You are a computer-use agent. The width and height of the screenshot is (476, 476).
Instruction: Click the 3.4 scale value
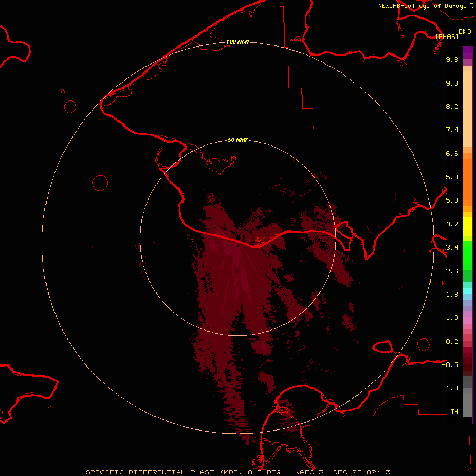(x=452, y=248)
